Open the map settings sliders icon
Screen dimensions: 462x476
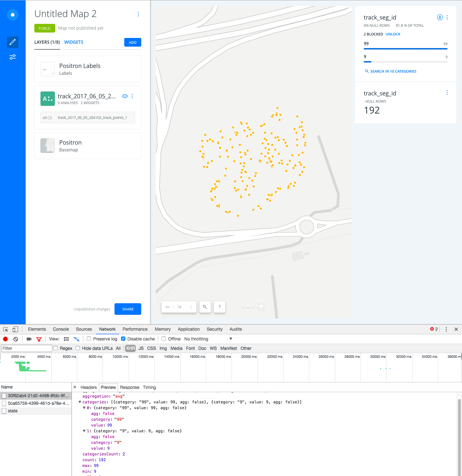coord(13,57)
